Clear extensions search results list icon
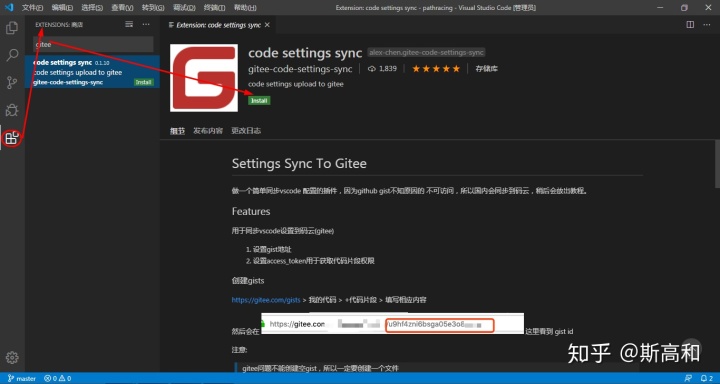Image resolution: width=720 pixels, height=384 pixels. [x=129, y=24]
